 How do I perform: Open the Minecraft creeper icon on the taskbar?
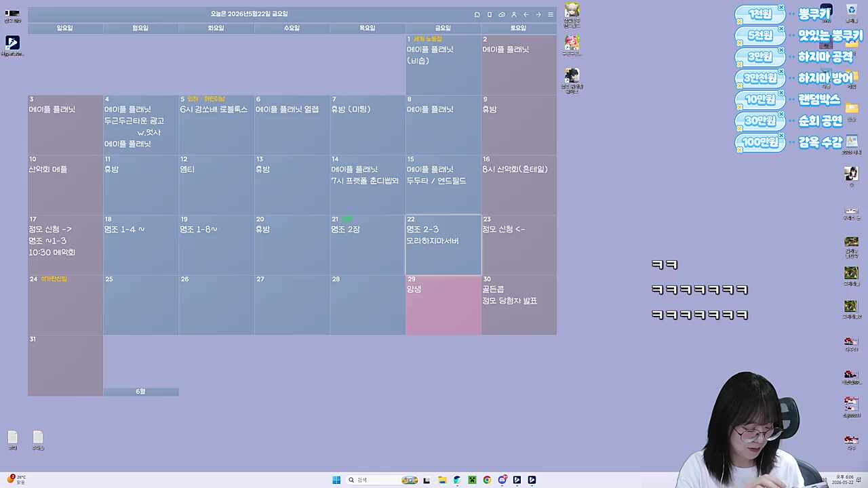[472, 480]
